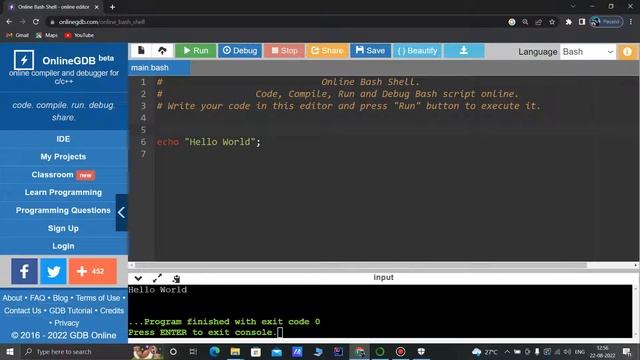This screenshot has width=640, height=360.
Task: Open the Credits link
Action: pos(112,311)
